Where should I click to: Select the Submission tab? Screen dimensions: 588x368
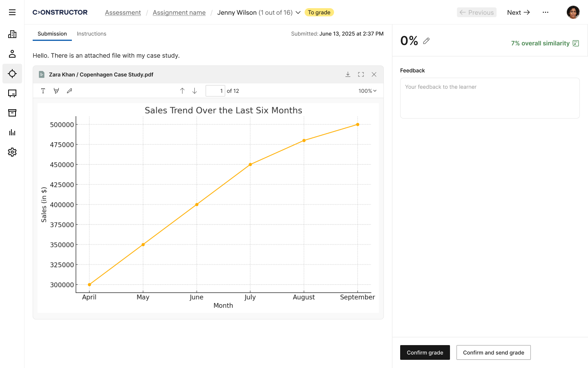click(52, 34)
